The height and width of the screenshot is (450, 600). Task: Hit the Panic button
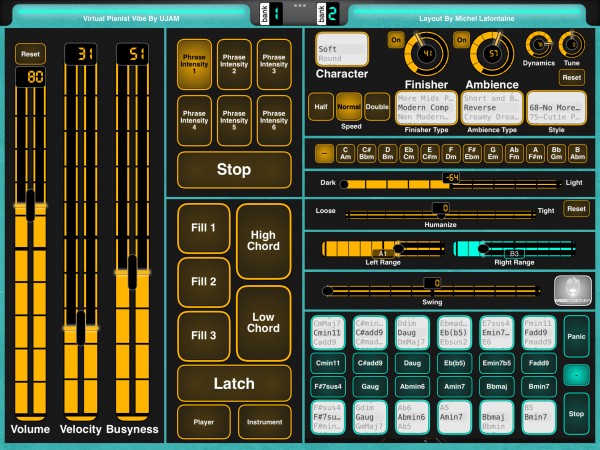coord(576,336)
